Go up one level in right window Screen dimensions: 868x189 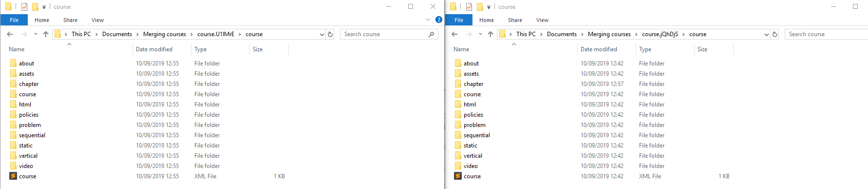click(x=491, y=34)
